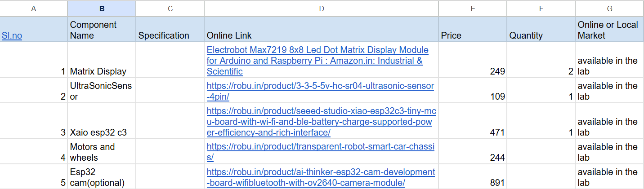Select the Xaio esp32 c3 cell

click(x=102, y=121)
